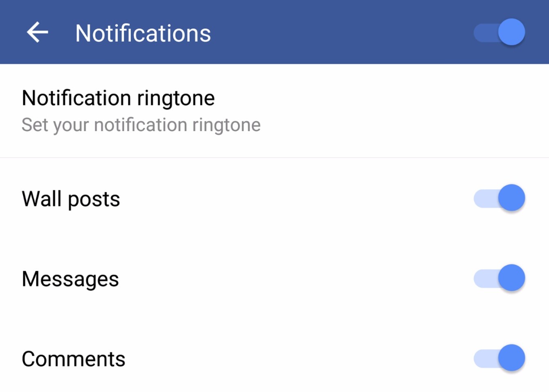Turn off Wall posts notifications switch
This screenshot has width=549, height=392.
pos(499,198)
